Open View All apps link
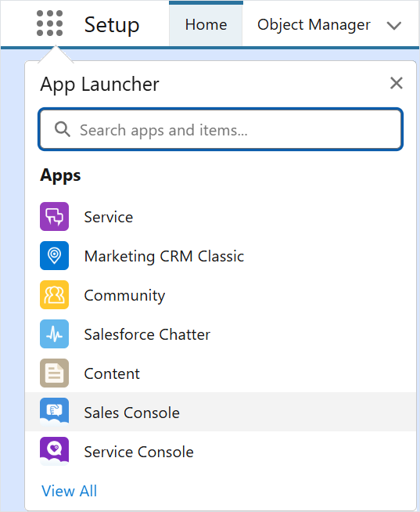Image resolution: width=420 pixels, height=512 pixels. tap(69, 491)
